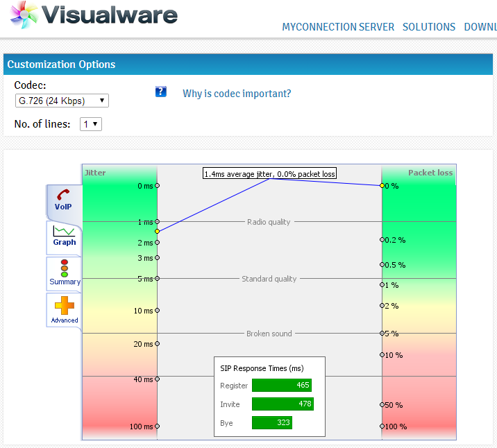Click the Packet loss column heading

pos(430,173)
